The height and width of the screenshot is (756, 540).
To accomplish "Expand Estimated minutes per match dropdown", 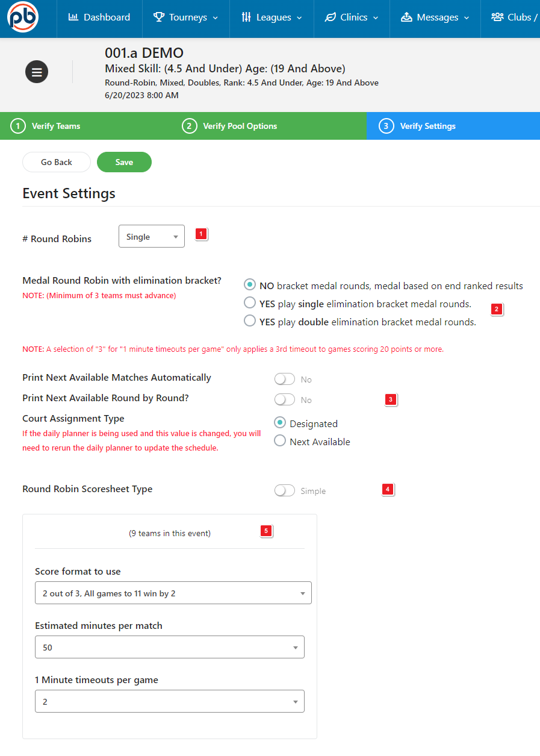I will 169,648.
